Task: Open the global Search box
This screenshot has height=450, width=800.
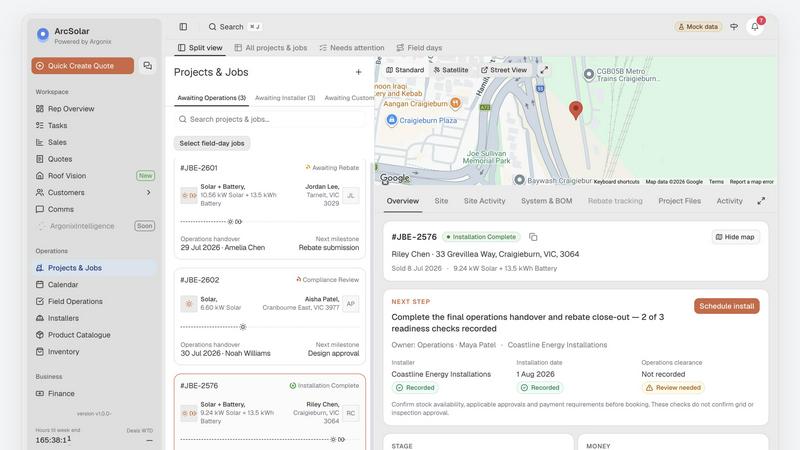Action: (235, 27)
